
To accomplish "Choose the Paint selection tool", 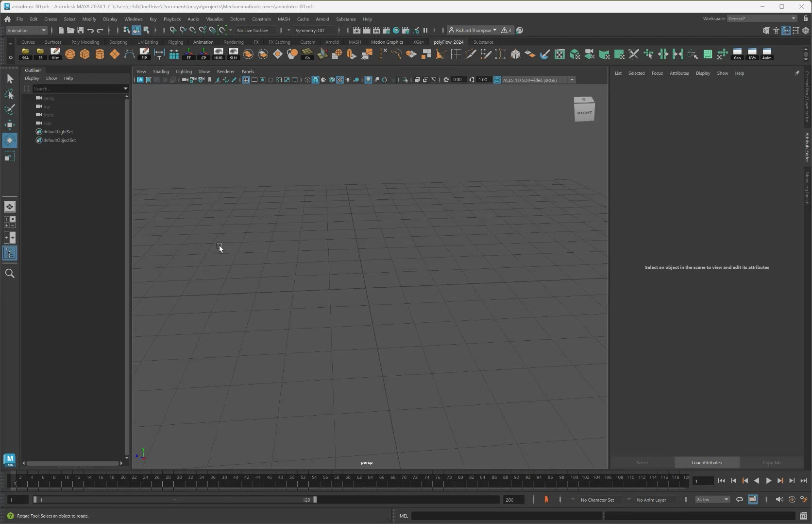I will tap(9, 109).
